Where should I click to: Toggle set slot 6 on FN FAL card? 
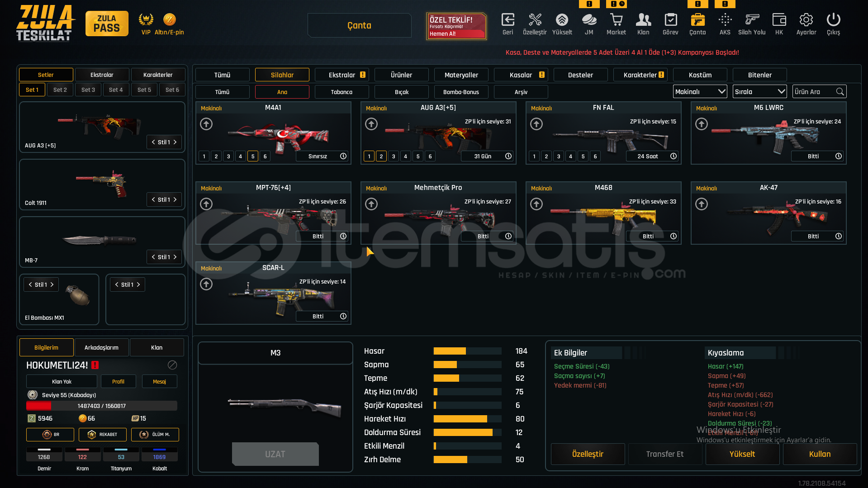click(595, 156)
